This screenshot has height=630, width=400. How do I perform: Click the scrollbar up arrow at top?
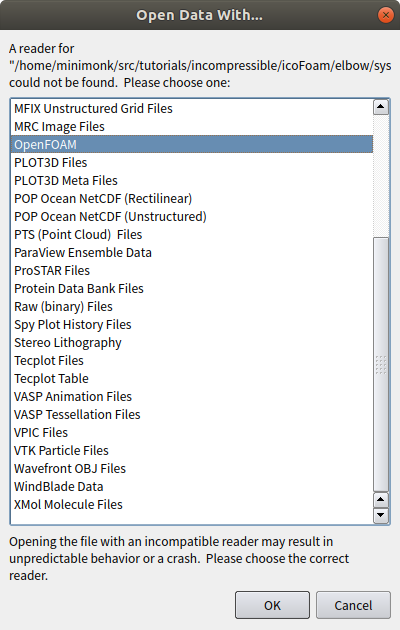(x=381, y=107)
